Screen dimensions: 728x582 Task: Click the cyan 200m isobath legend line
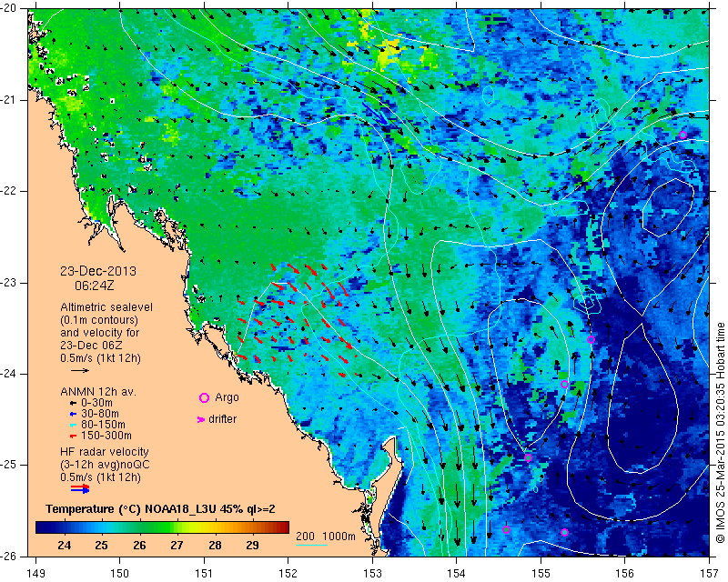[311, 545]
